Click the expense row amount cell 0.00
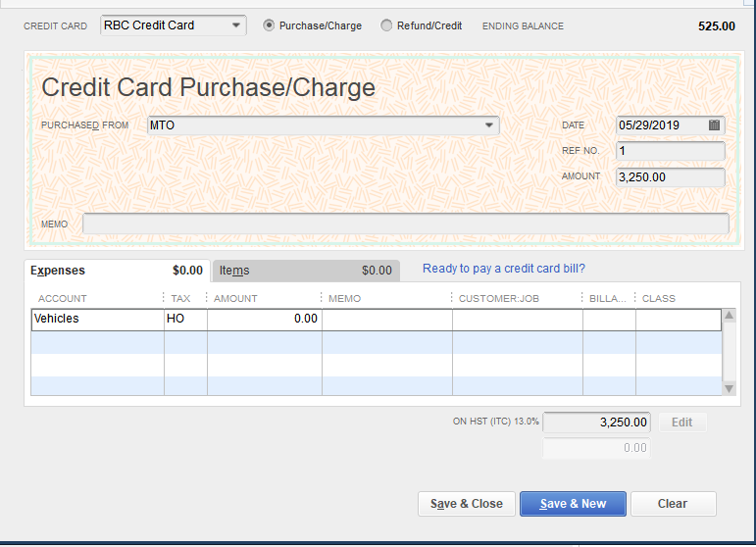The image size is (756, 547). pos(264,319)
